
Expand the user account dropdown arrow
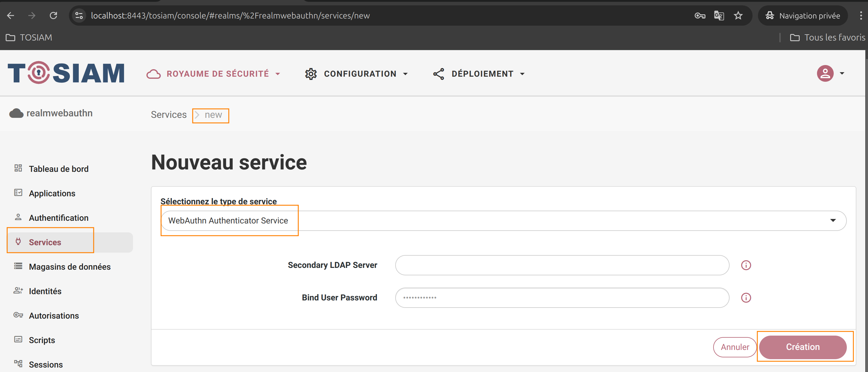click(x=842, y=73)
